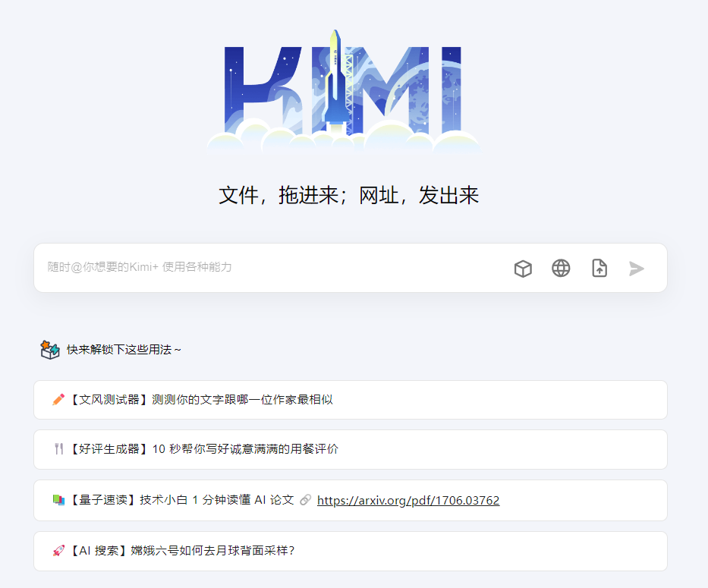Select the 【文风测试器】 suggestion card
The height and width of the screenshot is (588, 708).
pyautogui.click(x=351, y=400)
